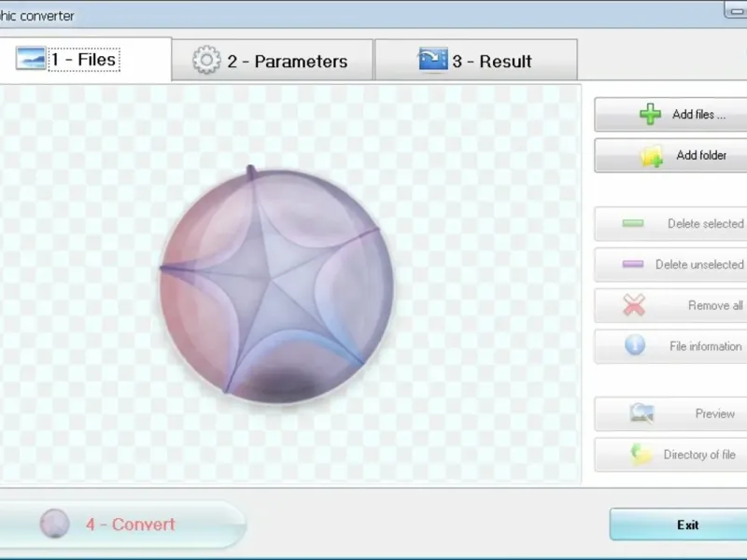Viewport: 747px width, 560px height.
Task: Open Directory of file
Action: pos(670,455)
